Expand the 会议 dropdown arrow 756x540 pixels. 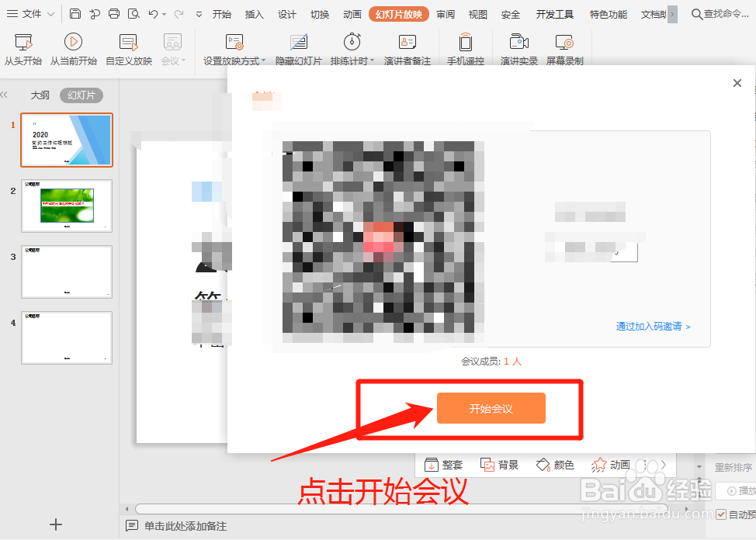(184, 61)
